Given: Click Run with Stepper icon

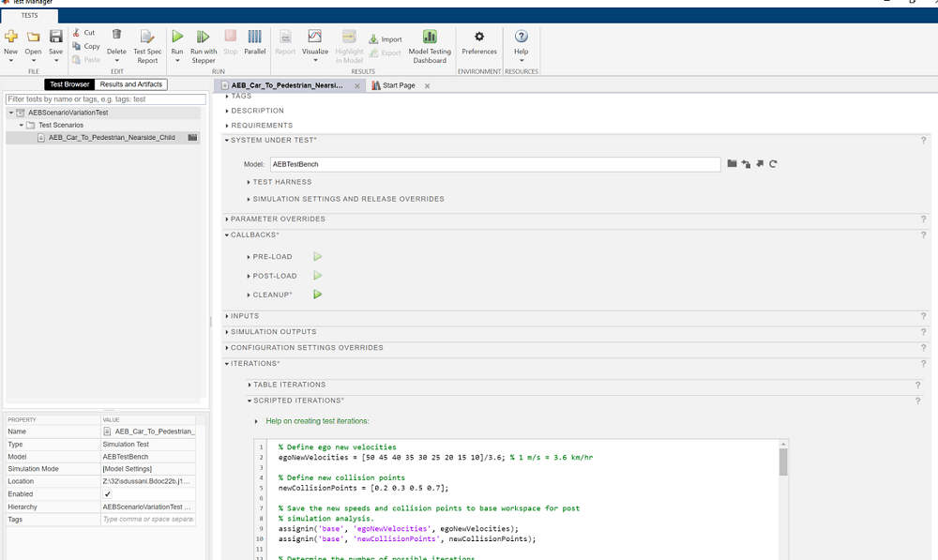Looking at the screenshot, I should pyautogui.click(x=204, y=38).
